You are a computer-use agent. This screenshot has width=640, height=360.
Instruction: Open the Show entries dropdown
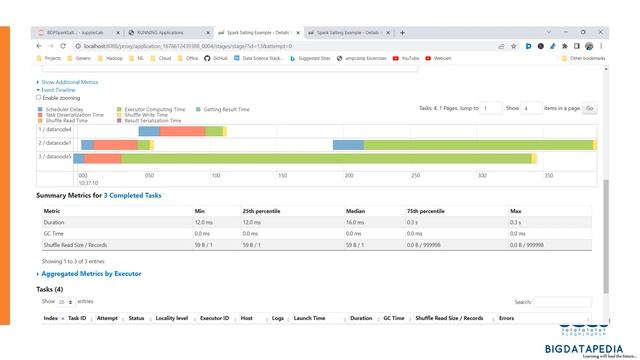[x=66, y=302]
